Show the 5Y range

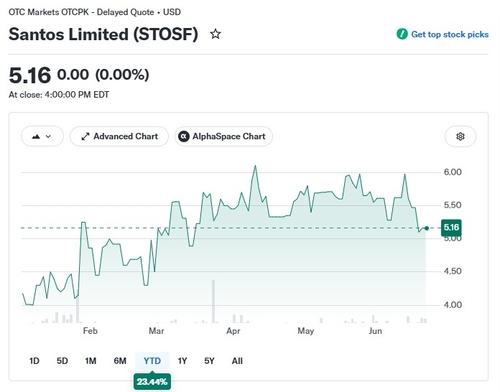click(x=209, y=361)
